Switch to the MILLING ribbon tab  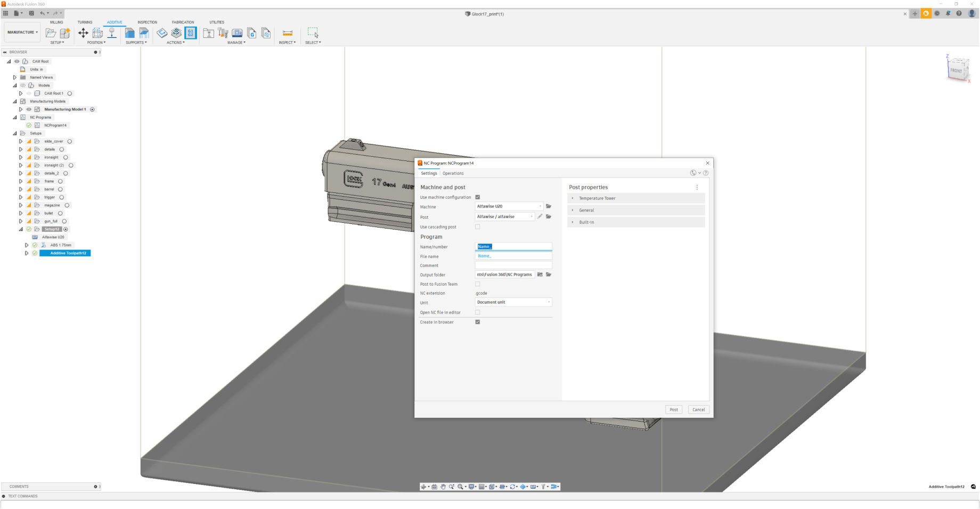[56, 22]
